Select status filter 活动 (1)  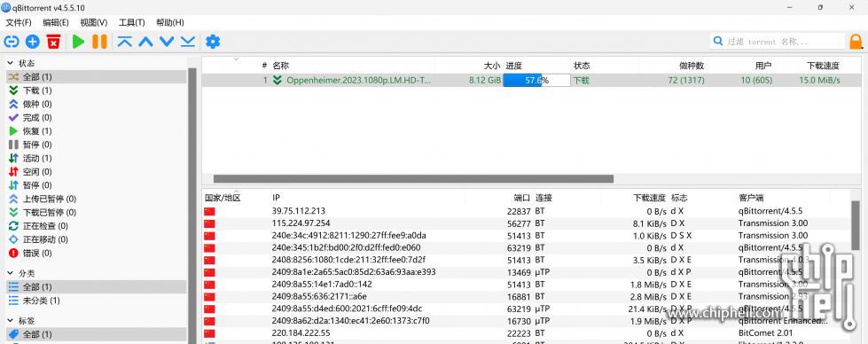tap(97, 158)
